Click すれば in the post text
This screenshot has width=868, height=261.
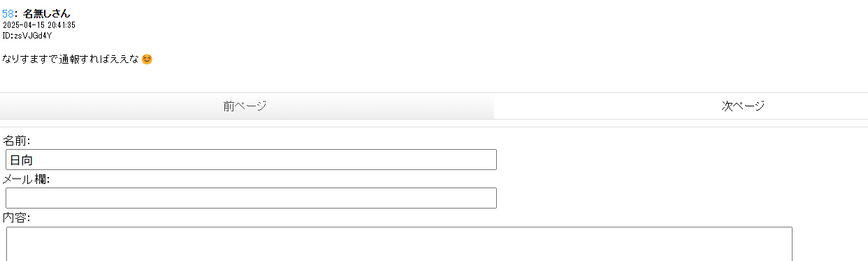tap(94, 59)
